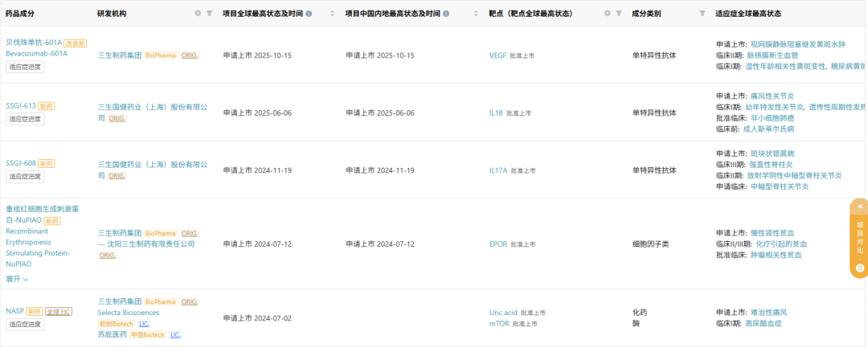Open 三生国健药业 link in SSGJ-613 row
The height and width of the screenshot is (348, 868).
[x=153, y=113]
